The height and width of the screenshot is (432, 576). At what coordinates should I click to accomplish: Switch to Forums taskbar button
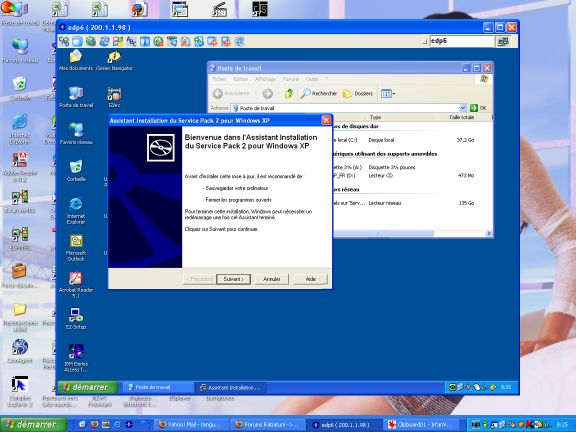(x=268, y=425)
